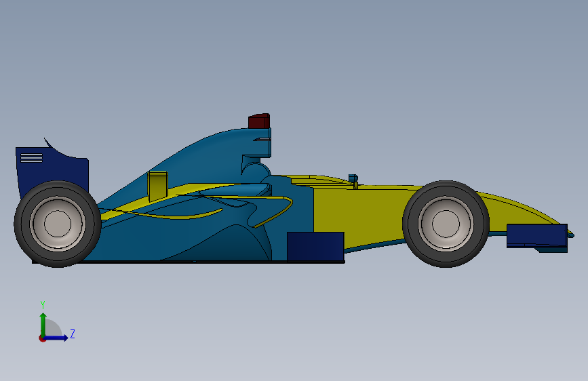Click the blue Z axis arrow of the triad
The height and width of the screenshot is (381, 588).
point(56,338)
